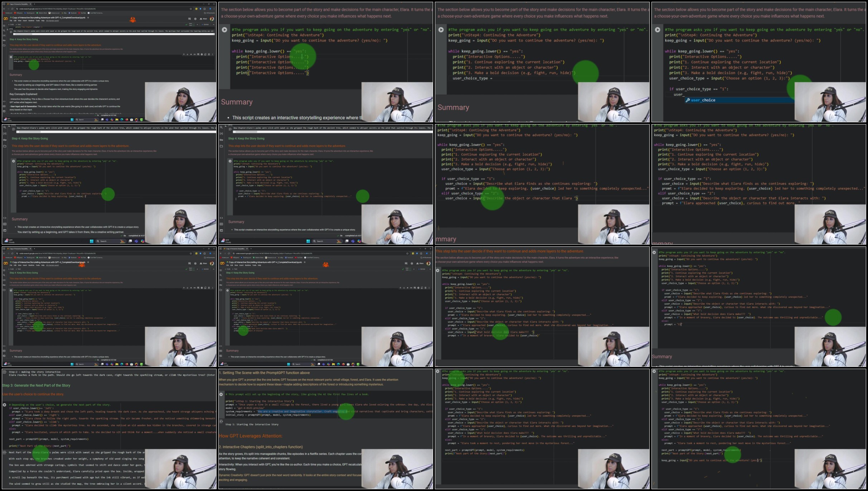Viewport: 868px width, 491px height.
Task: Click 'How GPT Leverages Attention:' heading
Action: (251, 436)
